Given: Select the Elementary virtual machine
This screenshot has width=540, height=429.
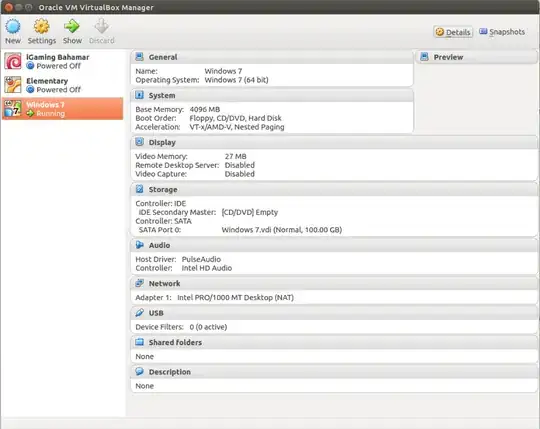Looking at the screenshot, I should pyautogui.click(x=63, y=85).
